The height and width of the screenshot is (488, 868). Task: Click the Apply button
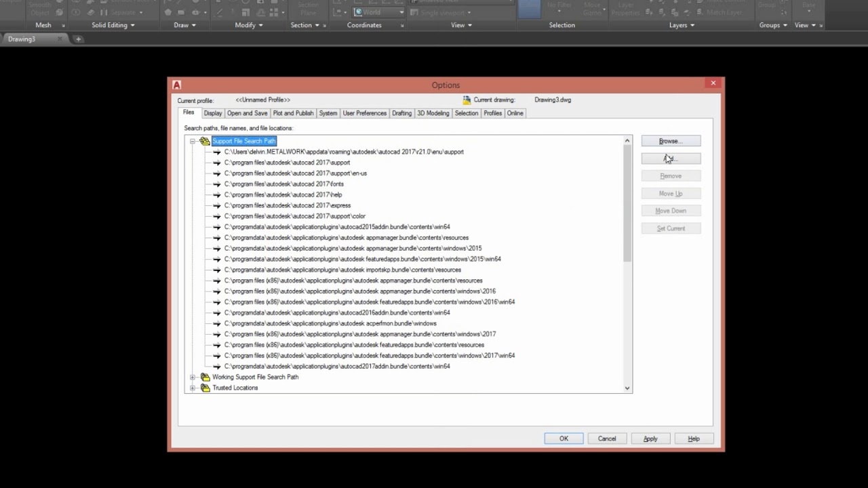pos(650,439)
